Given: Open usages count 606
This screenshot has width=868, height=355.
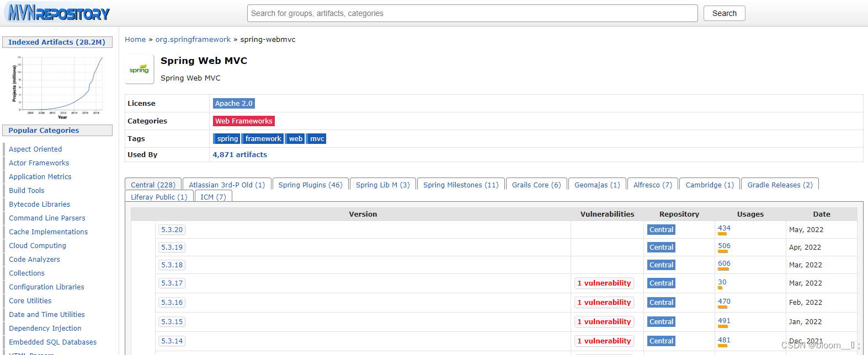Looking at the screenshot, I should click(x=724, y=263).
